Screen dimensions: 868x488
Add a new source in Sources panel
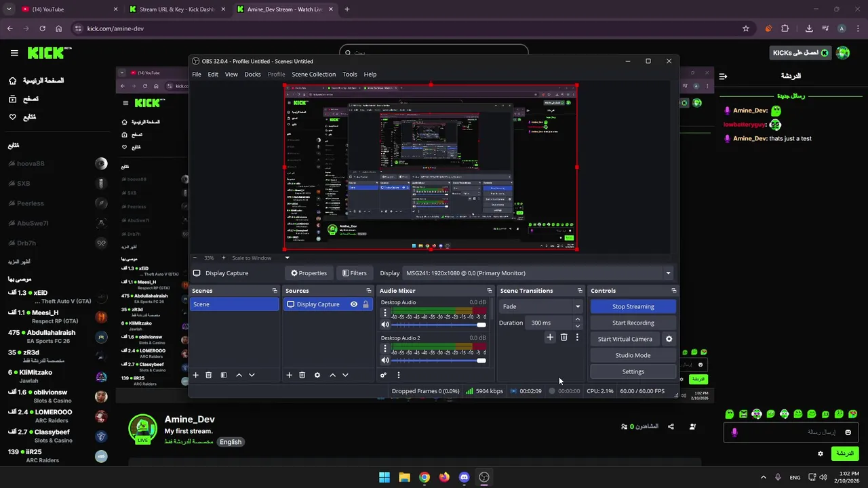point(289,375)
